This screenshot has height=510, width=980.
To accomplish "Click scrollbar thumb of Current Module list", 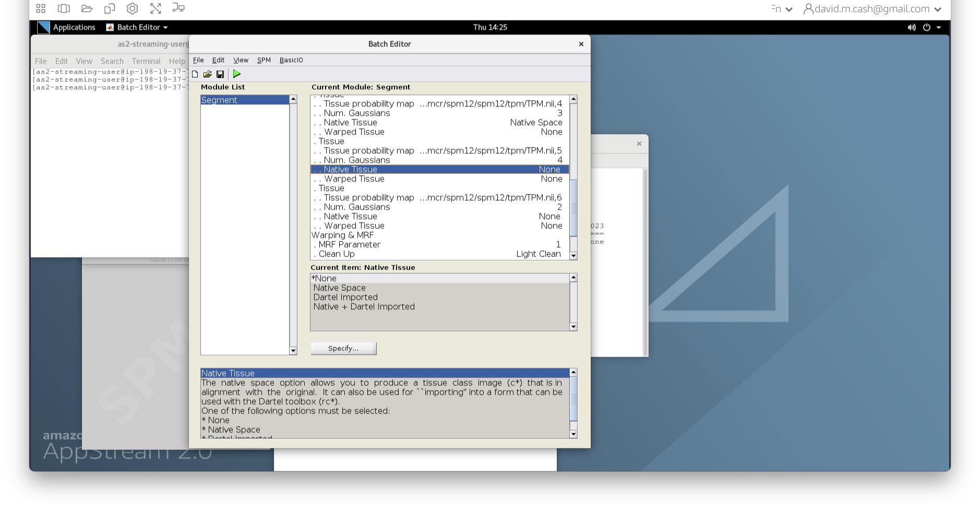I will point(573,208).
